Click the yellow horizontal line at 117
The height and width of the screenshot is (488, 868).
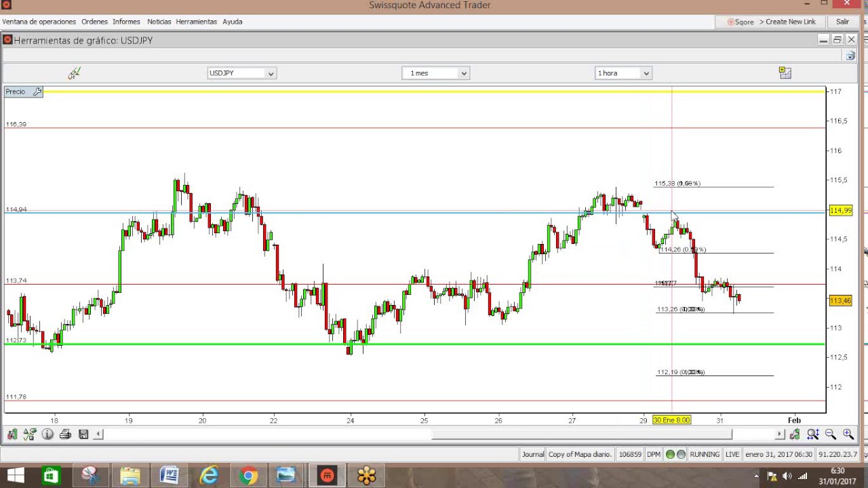pos(434,91)
